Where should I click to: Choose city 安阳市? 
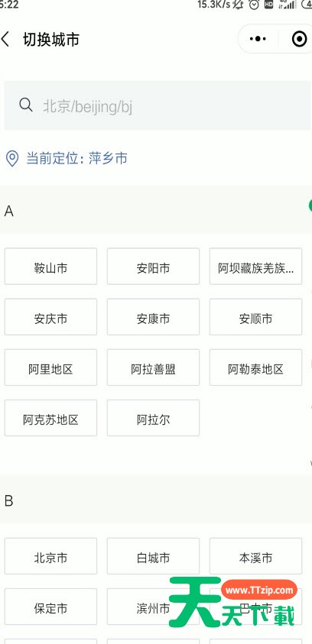(153, 267)
